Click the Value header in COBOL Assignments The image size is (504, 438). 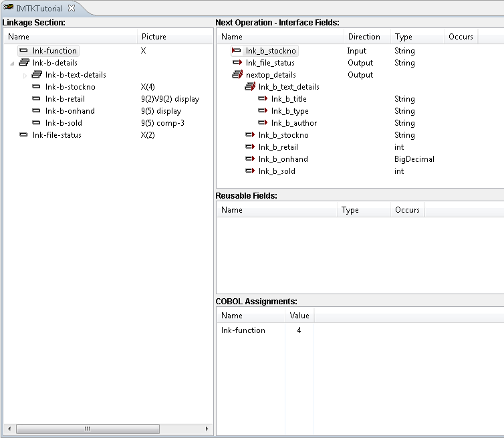(x=299, y=316)
